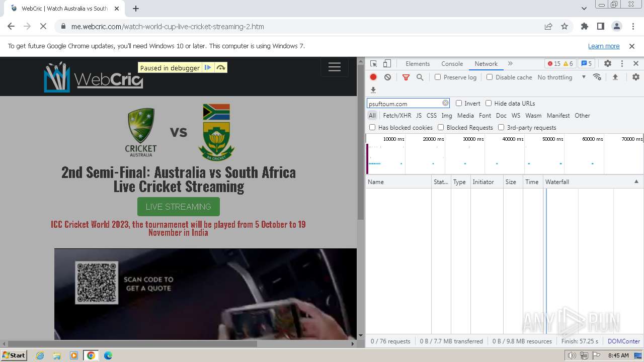Open network panel settings gear
This screenshot has height=362, width=644.
click(636, 77)
